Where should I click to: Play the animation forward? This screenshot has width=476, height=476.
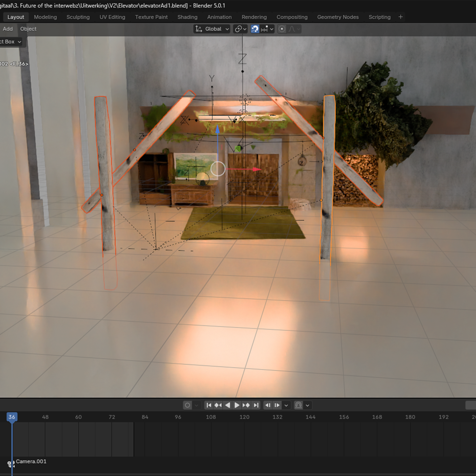236,405
